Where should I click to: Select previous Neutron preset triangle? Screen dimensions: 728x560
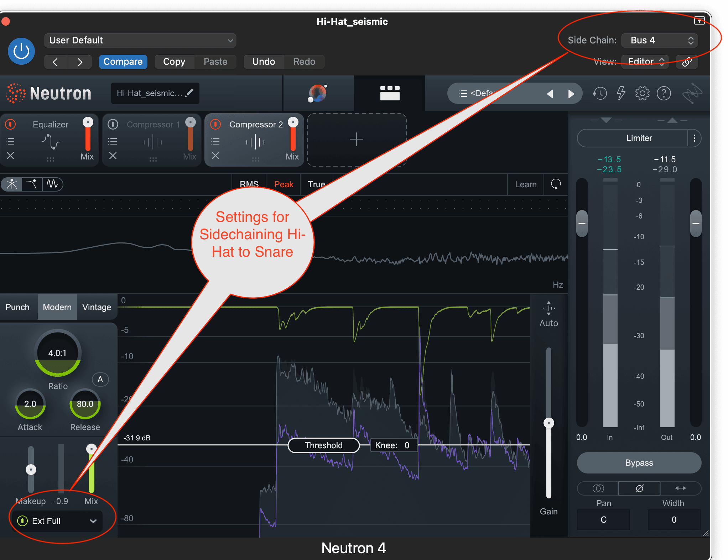pyautogui.click(x=550, y=94)
